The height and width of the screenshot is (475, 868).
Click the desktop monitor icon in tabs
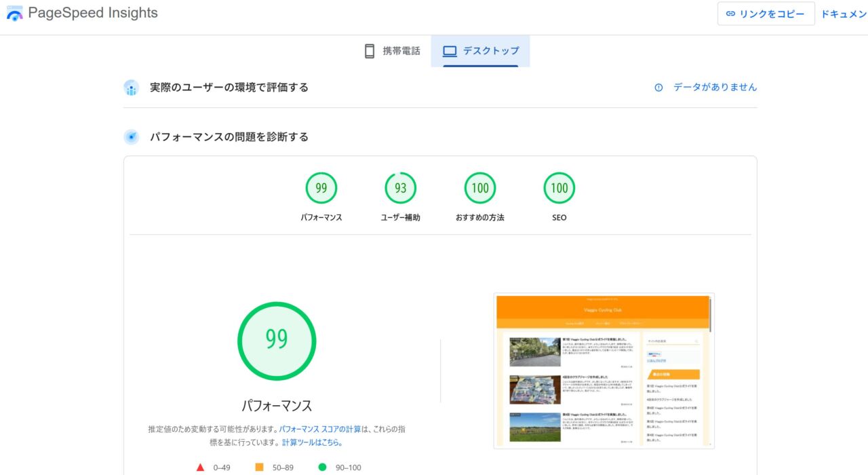(450, 51)
